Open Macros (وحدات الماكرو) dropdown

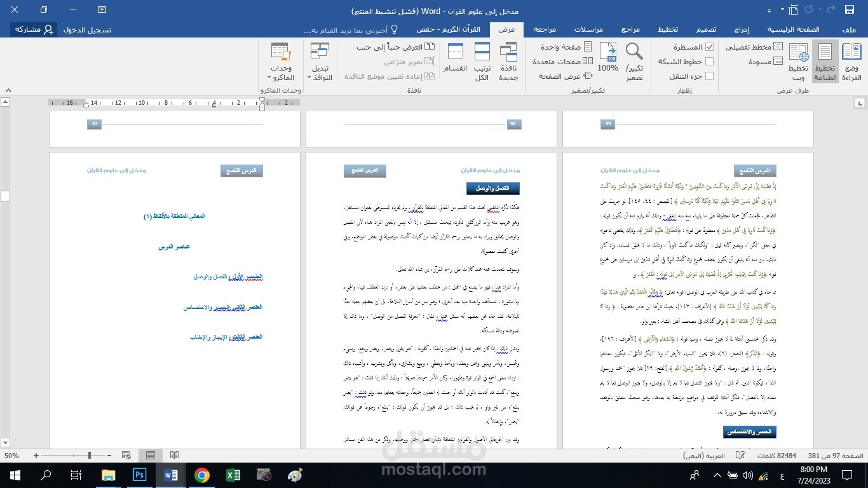click(x=281, y=62)
